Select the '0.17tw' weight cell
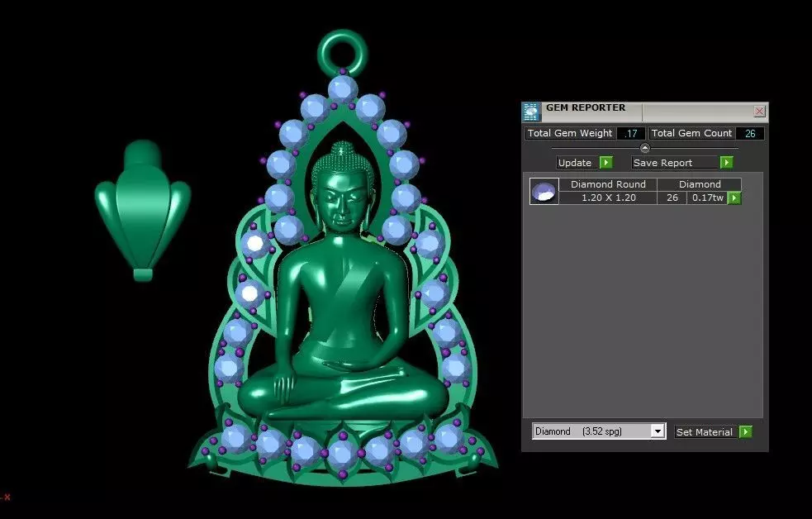The width and height of the screenshot is (812, 519). point(707,198)
